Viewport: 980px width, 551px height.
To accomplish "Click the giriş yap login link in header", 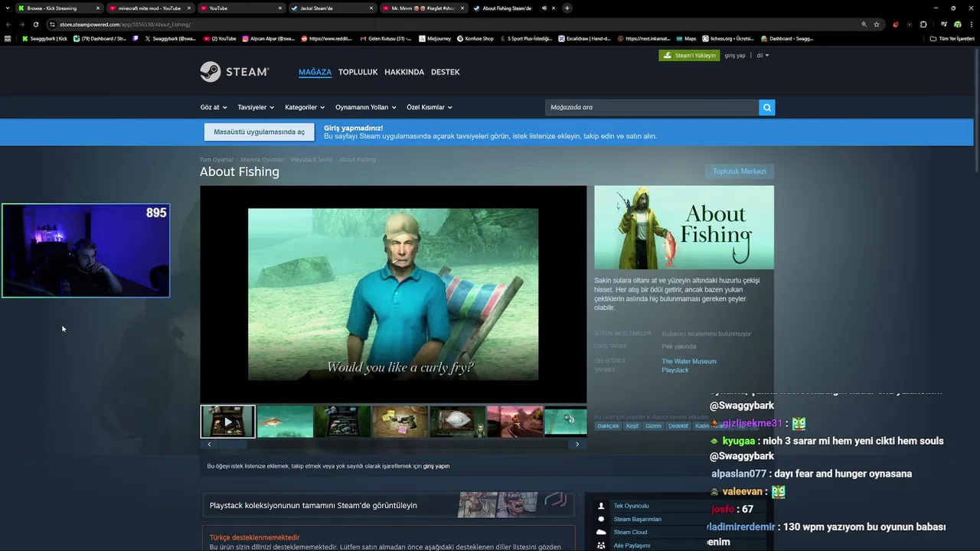I will [x=735, y=55].
